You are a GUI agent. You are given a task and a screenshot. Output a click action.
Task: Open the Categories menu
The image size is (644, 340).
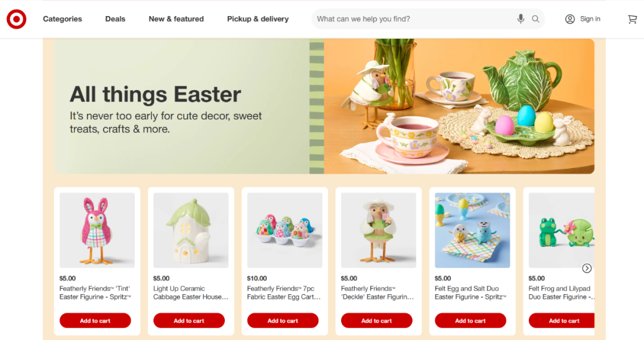pyautogui.click(x=63, y=19)
